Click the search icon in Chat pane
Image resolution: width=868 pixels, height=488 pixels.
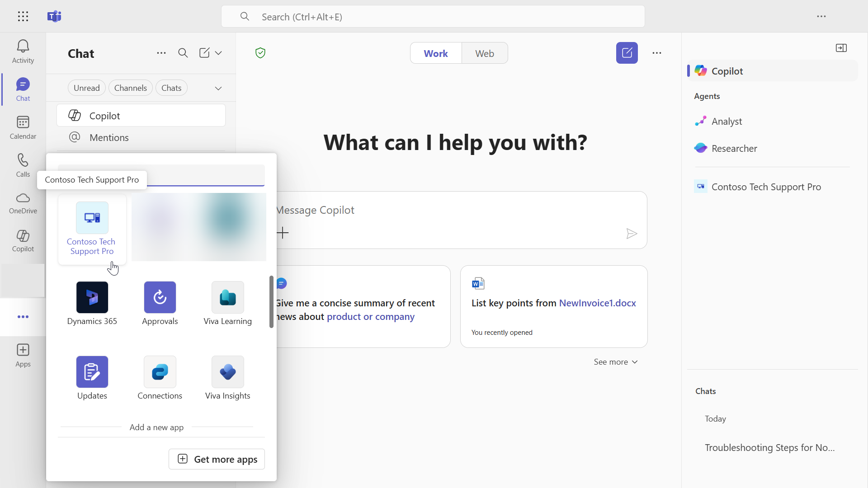pos(183,53)
